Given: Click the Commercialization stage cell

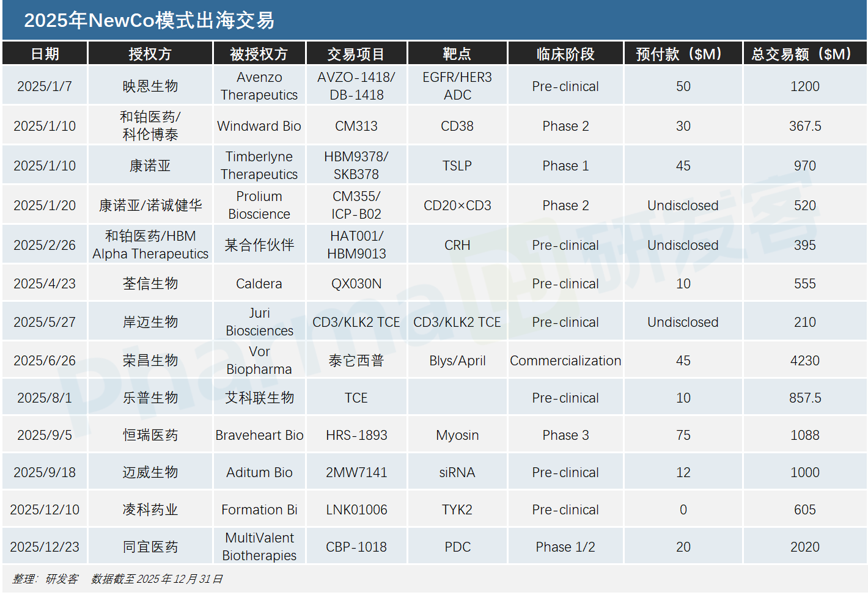Looking at the screenshot, I should click(x=565, y=360).
